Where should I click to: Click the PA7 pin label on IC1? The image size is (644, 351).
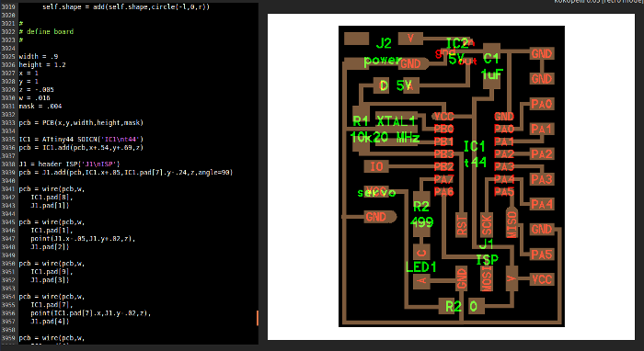point(444,179)
